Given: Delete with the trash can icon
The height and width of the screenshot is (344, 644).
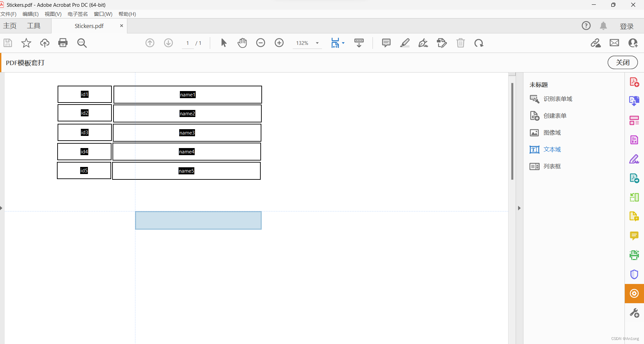Looking at the screenshot, I should click(460, 43).
